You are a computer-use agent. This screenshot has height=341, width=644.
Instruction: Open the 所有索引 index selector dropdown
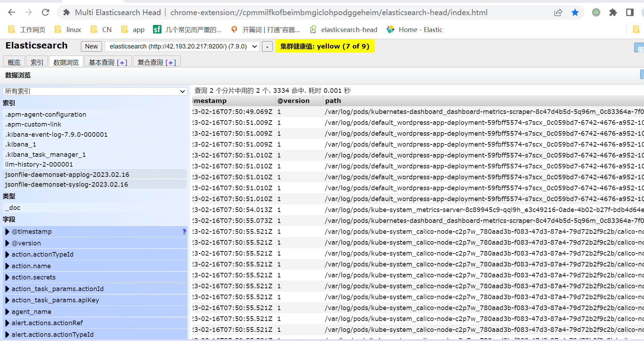(x=95, y=91)
